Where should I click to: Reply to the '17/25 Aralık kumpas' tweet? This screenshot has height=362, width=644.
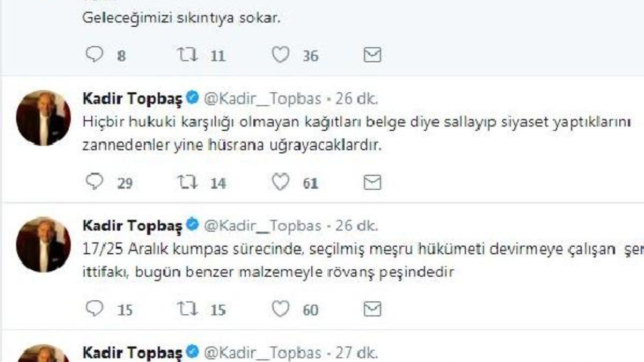pos(94,309)
